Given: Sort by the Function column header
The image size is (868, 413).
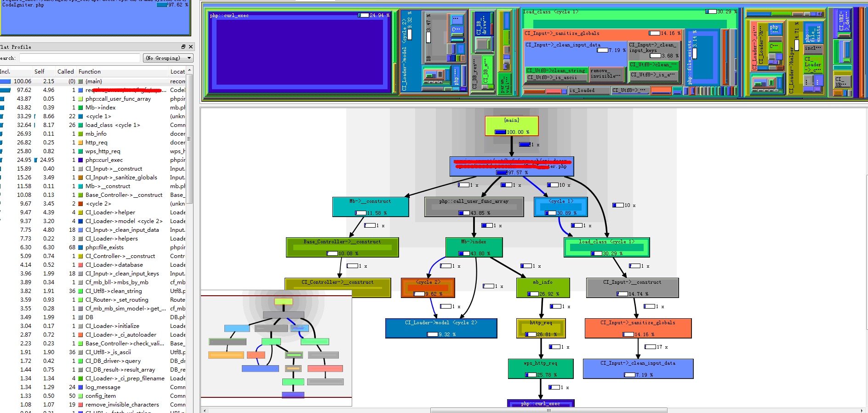Looking at the screenshot, I should (122, 72).
